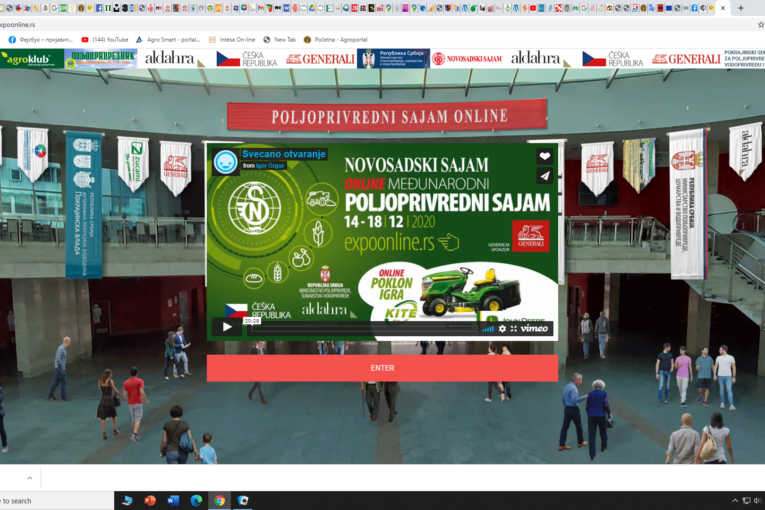Click the Republika Srbija ministry banner

(x=393, y=59)
